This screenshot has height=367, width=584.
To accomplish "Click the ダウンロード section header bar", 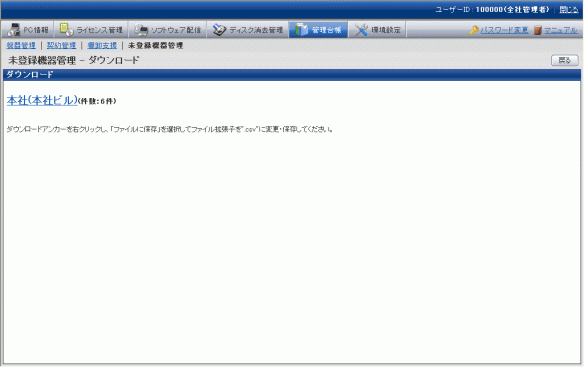I will (292, 75).
